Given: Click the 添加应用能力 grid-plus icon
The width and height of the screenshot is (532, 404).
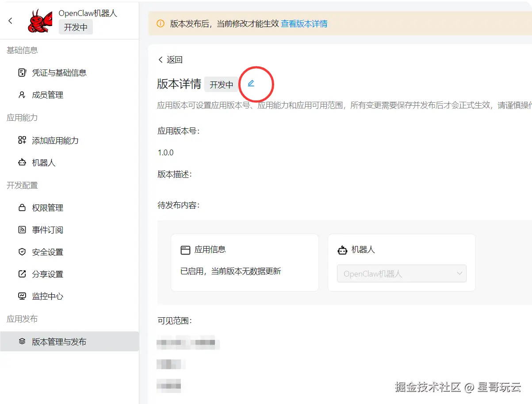Looking at the screenshot, I should tap(22, 140).
